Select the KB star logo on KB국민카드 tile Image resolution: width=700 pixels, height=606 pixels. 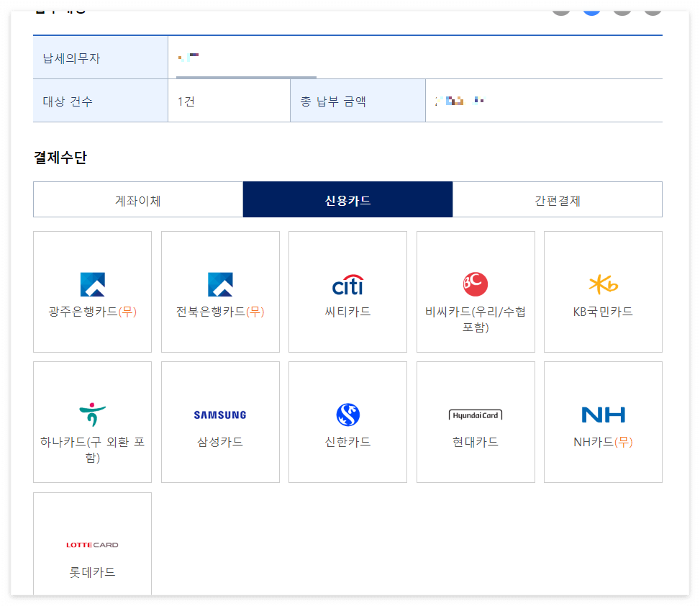pos(603,283)
